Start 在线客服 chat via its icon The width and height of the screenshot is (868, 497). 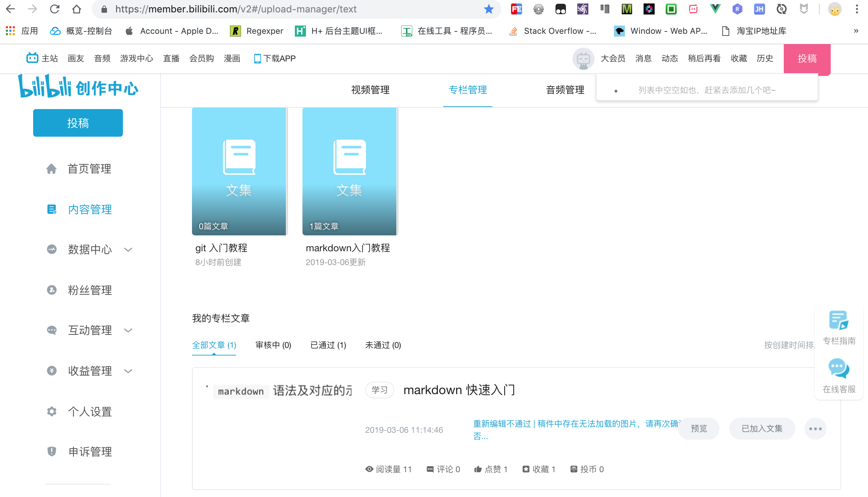[838, 368]
